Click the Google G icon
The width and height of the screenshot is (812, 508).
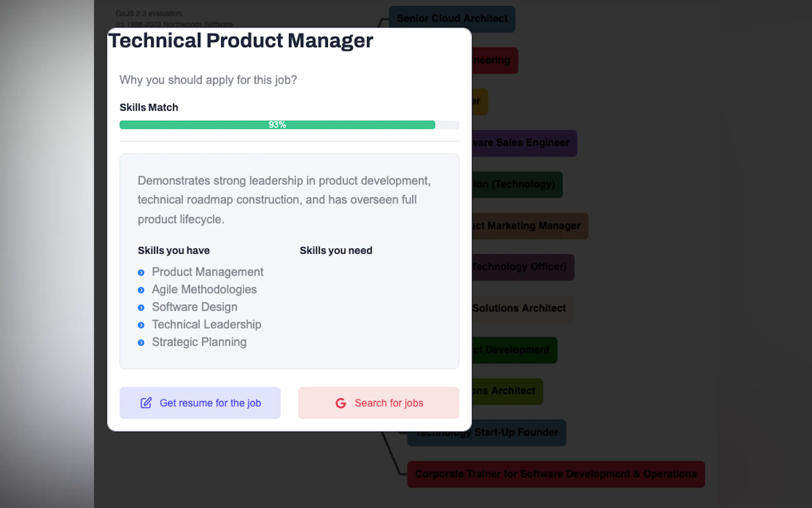340,403
